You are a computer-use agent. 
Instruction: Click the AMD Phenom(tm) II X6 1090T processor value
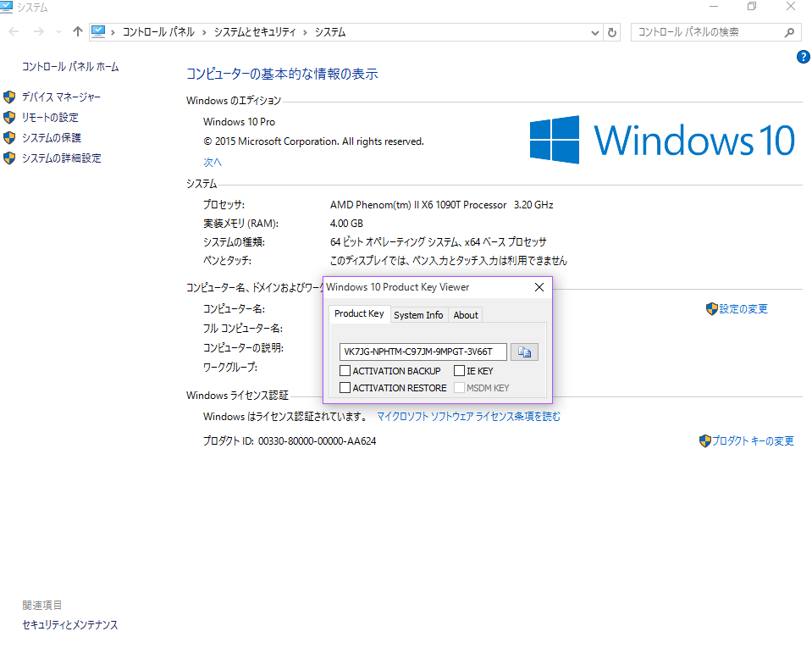point(442,205)
